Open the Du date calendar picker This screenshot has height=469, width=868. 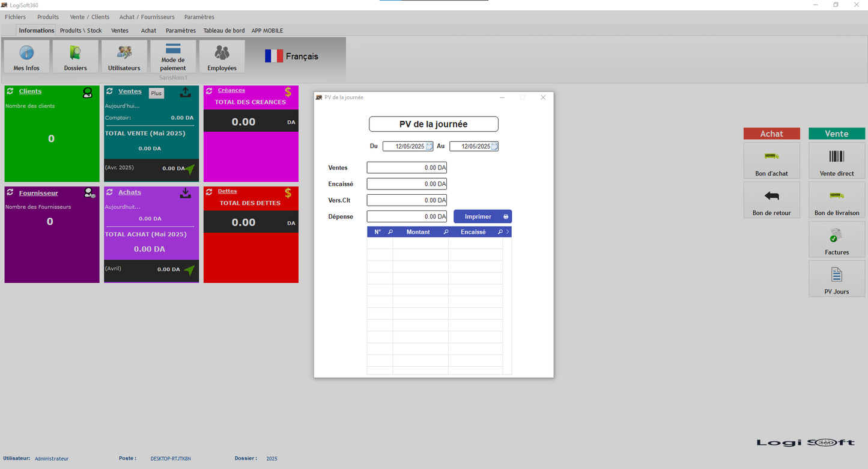tap(429, 146)
